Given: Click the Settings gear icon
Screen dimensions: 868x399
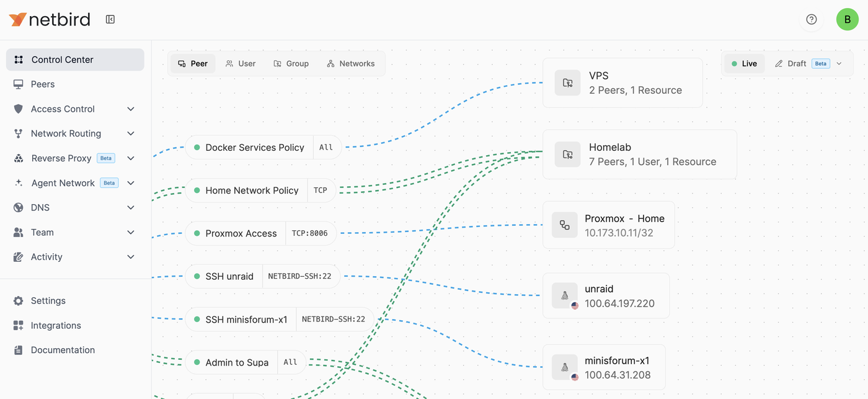Looking at the screenshot, I should (x=19, y=300).
